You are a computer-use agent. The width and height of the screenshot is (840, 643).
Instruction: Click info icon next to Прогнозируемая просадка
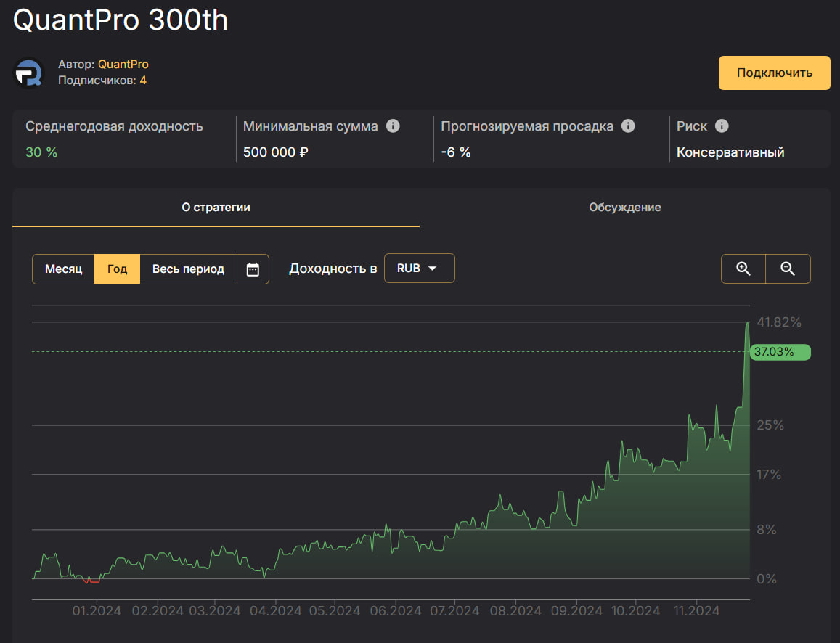click(x=628, y=126)
